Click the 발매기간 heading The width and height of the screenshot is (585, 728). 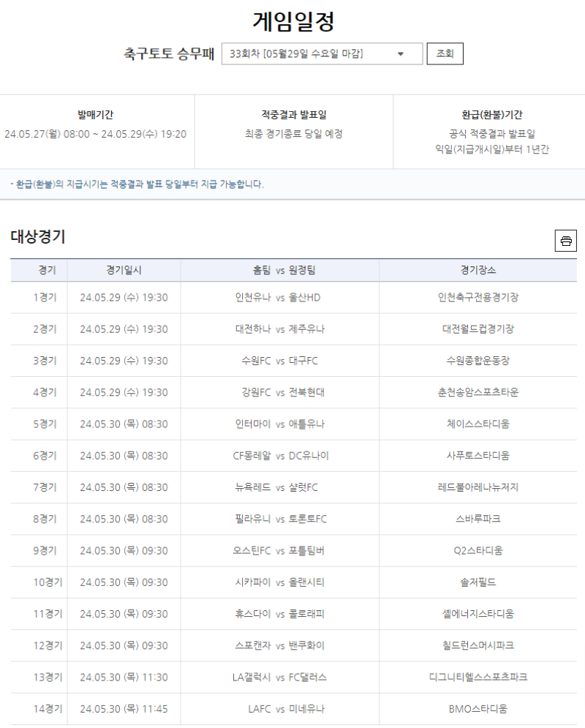96,115
